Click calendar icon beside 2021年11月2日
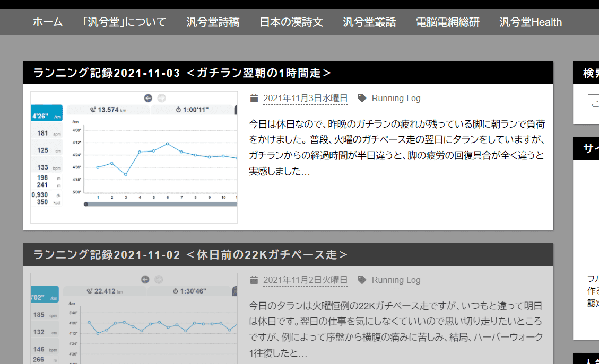Viewport: 599px width, 364px height. tap(254, 280)
